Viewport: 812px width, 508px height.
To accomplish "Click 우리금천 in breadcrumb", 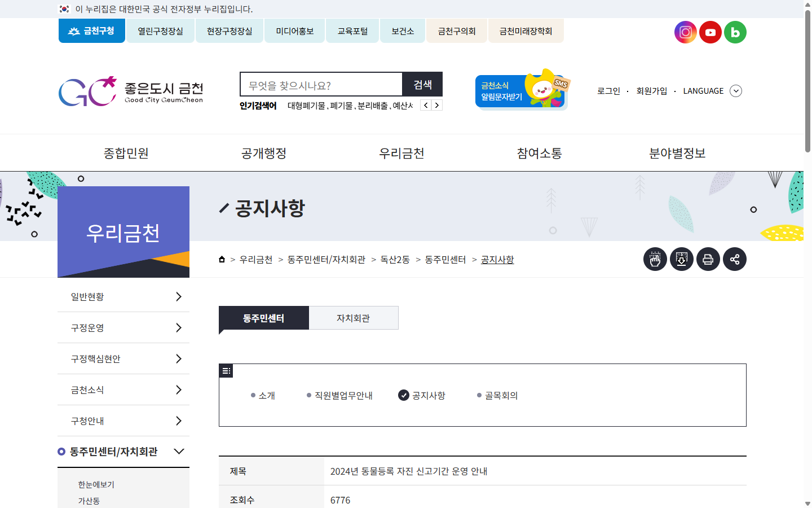I will 256,260.
